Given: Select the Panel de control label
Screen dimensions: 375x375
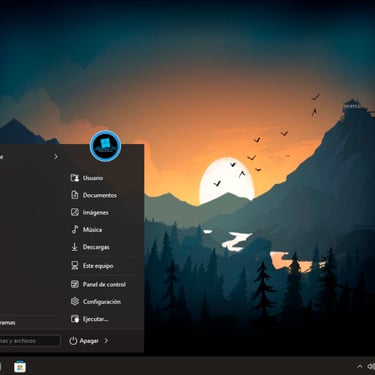Looking at the screenshot, I should 104,284.
